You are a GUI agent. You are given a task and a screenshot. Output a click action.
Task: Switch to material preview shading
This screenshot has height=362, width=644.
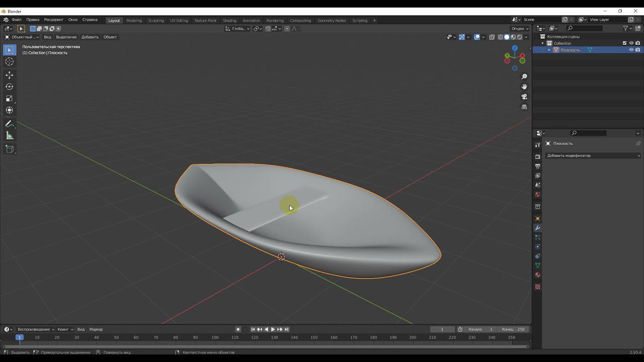(513, 37)
